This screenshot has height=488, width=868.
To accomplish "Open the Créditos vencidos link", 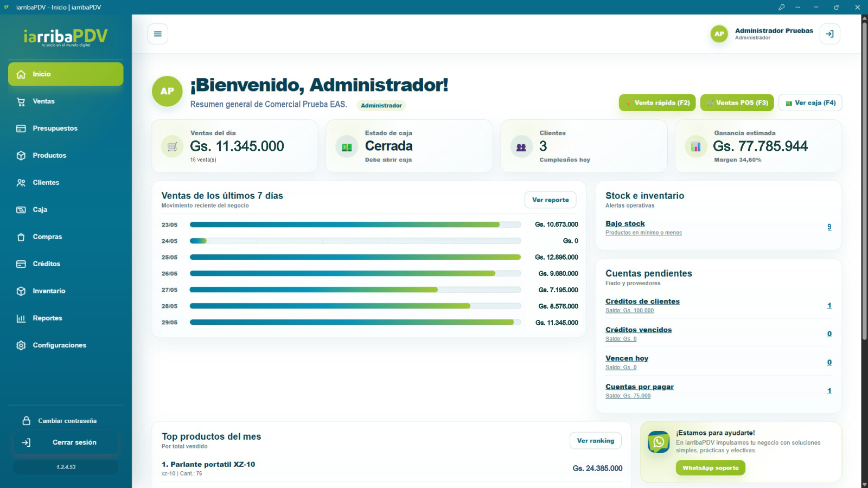I will point(639,330).
